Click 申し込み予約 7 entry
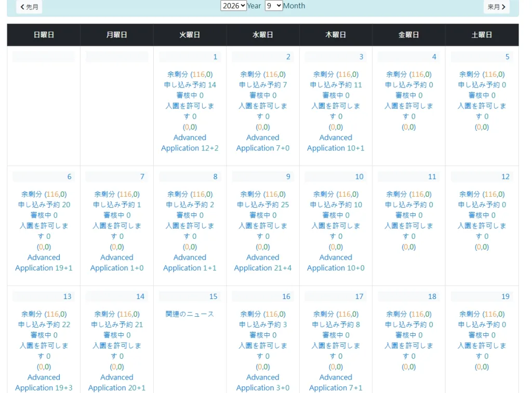Viewport: 532px width, 393px height. click(x=262, y=85)
